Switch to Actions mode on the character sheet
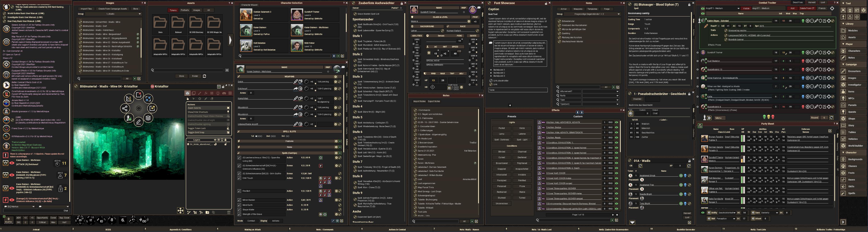The image size is (868, 232). click(276, 221)
